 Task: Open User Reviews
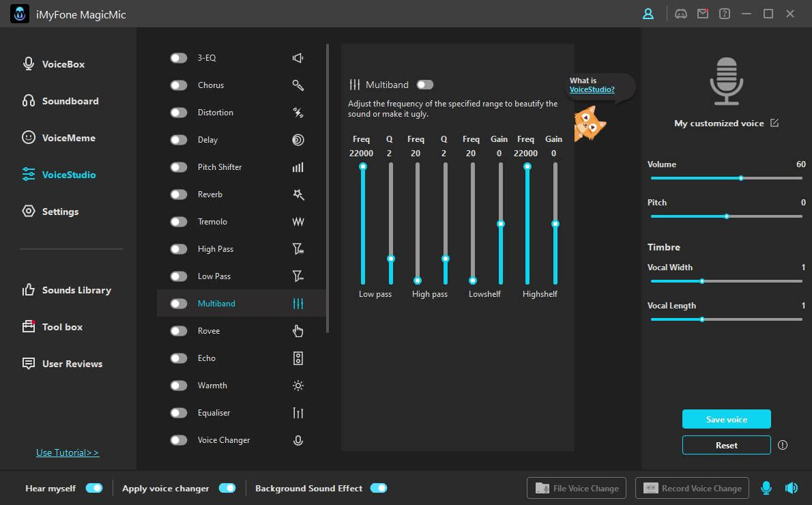(63, 364)
